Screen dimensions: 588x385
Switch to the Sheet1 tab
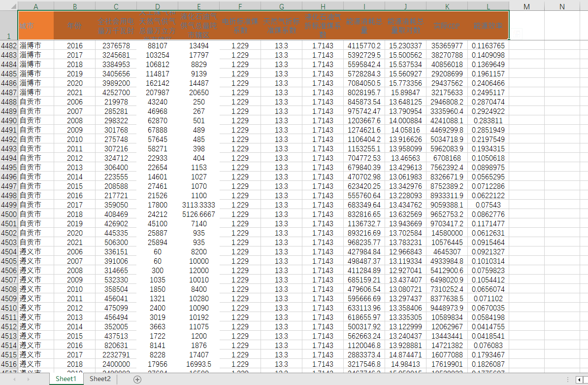(x=66, y=379)
